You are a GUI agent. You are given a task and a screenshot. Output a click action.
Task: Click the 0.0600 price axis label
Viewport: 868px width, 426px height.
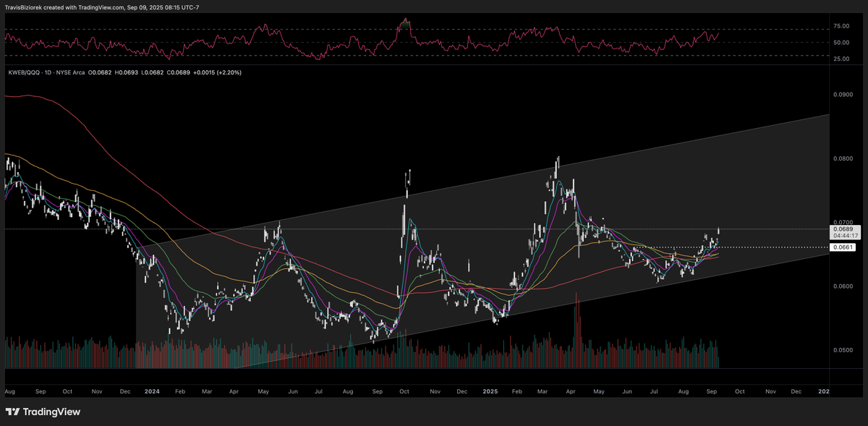[x=842, y=286]
